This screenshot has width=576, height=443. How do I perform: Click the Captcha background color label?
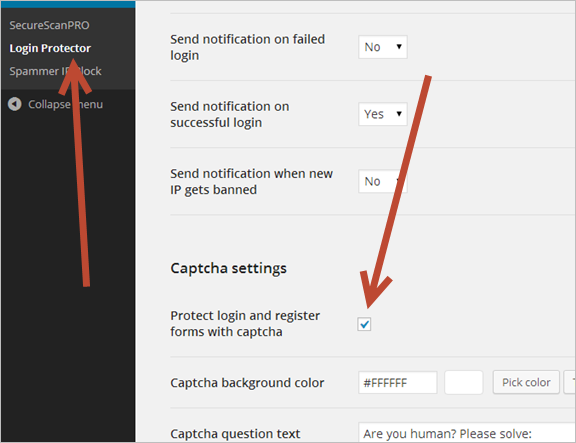click(247, 383)
